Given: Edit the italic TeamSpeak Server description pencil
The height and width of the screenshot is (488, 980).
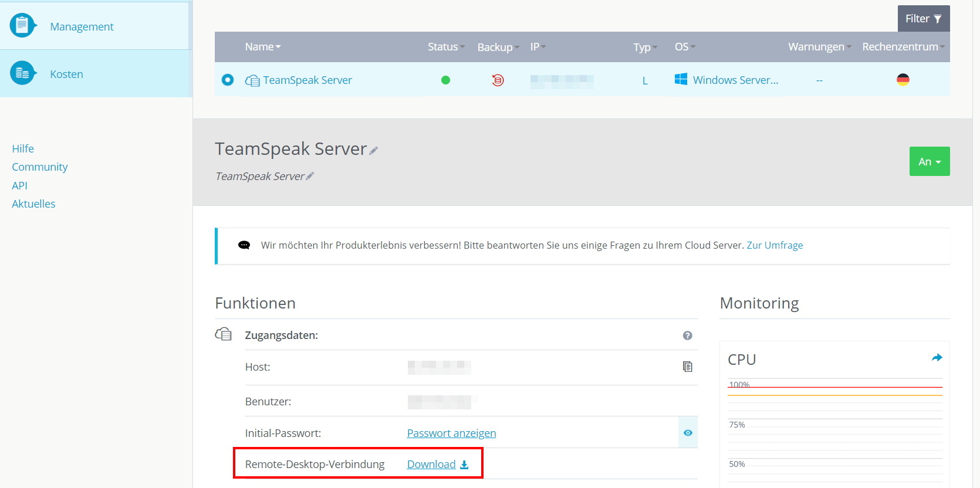Looking at the screenshot, I should coord(310,176).
